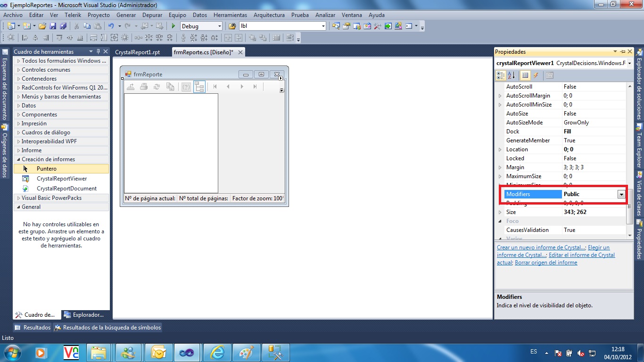
Task: Click the Save All icon
Action: coord(63,26)
